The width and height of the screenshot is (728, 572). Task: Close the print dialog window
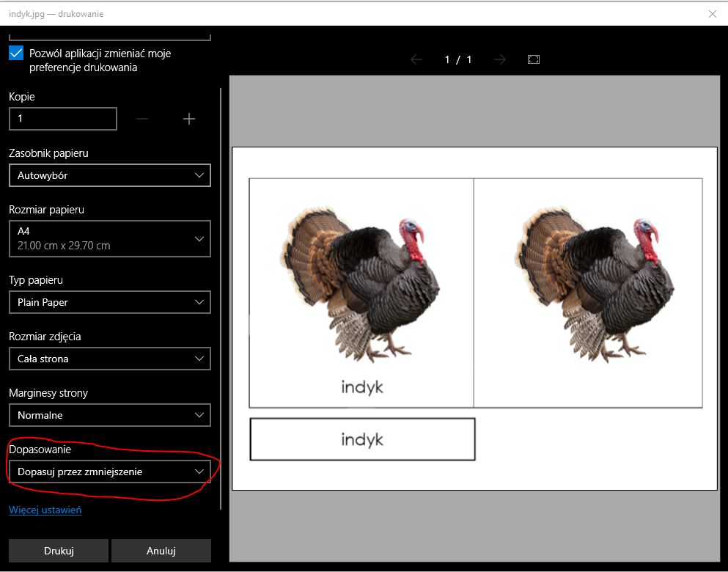(x=712, y=13)
